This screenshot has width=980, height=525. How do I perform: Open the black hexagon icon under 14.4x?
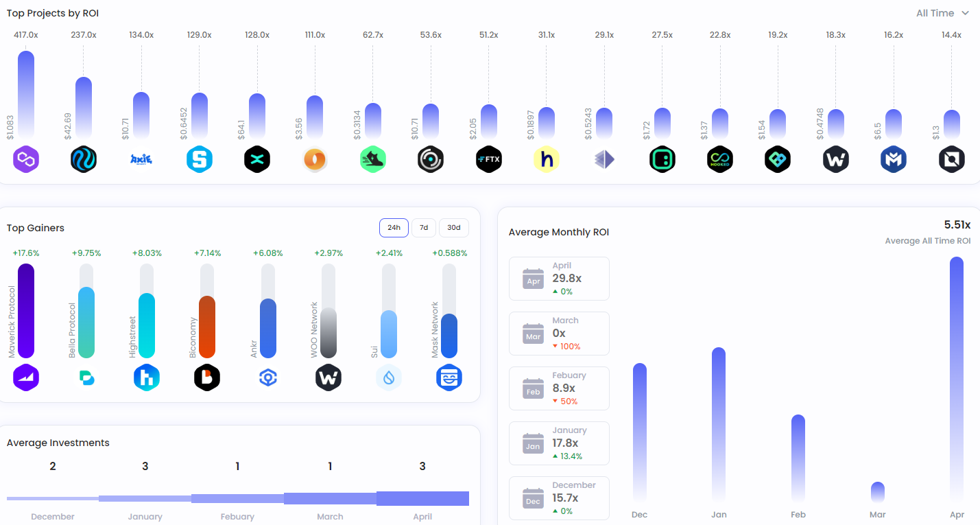[x=952, y=159]
